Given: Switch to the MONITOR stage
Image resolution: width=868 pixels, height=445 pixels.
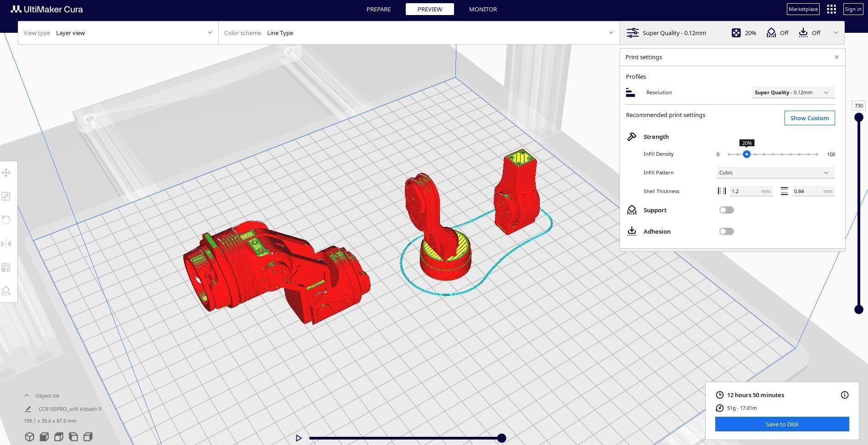Looking at the screenshot, I should [483, 9].
